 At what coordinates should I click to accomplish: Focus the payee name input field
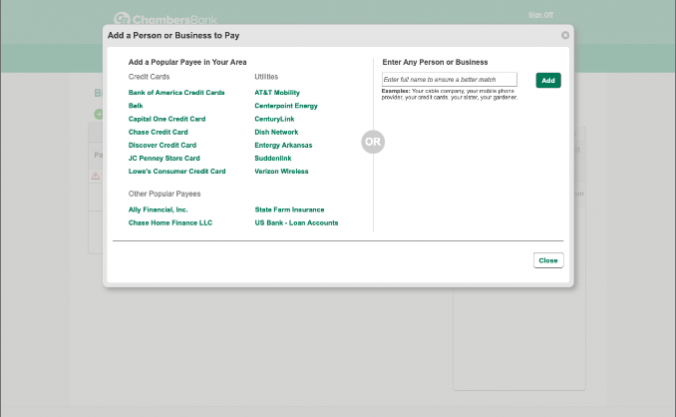click(x=449, y=80)
